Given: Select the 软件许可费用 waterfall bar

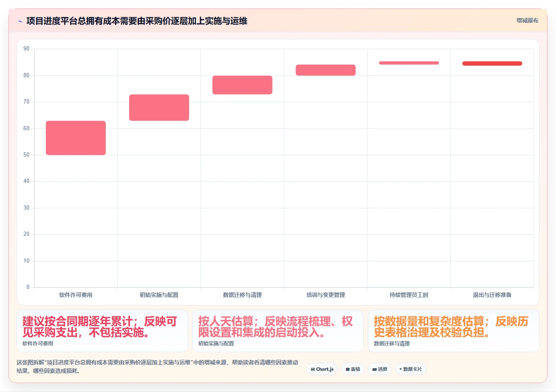Looking at the screenshot, I should tap(76, 138).
